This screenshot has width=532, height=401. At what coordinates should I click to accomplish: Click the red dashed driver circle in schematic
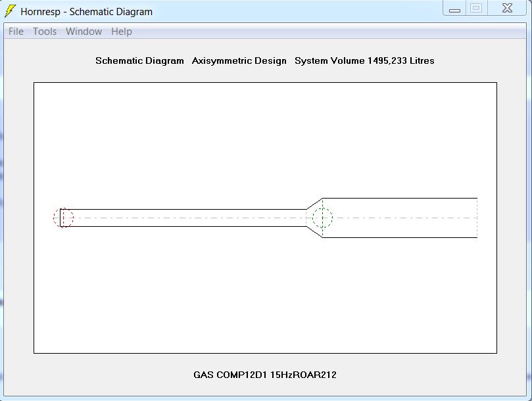63,218
